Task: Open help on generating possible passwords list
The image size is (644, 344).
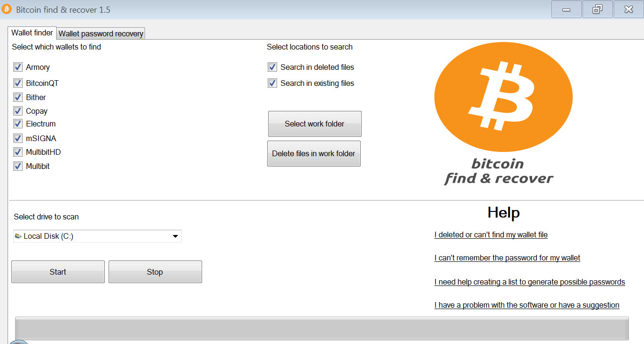Action: click(530, 282)
